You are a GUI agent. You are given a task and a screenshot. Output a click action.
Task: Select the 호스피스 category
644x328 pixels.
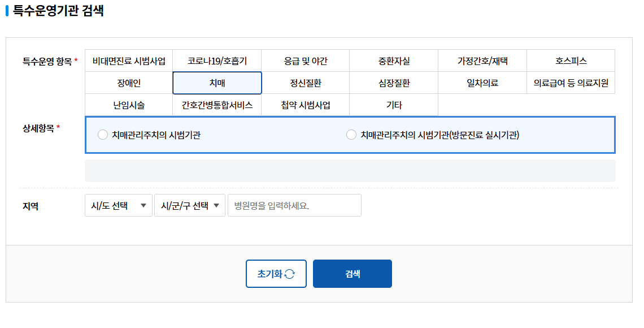tap(571, 60)
